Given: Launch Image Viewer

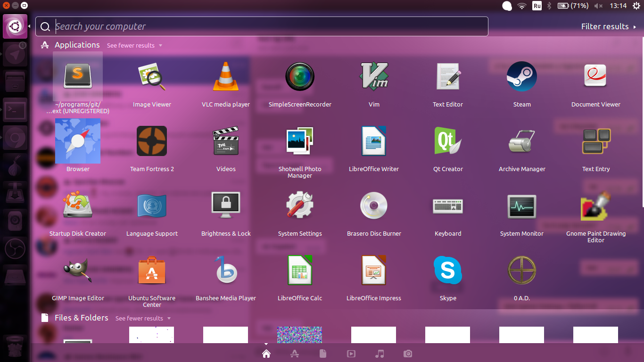Looking at the screenshot, I should (x=152, y=75).
